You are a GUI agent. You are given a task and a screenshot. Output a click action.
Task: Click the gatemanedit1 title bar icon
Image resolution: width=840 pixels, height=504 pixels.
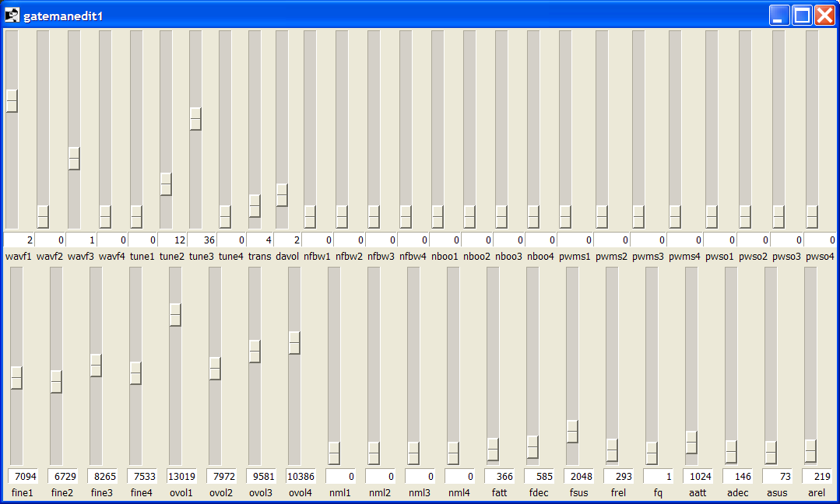pos(12,16)
